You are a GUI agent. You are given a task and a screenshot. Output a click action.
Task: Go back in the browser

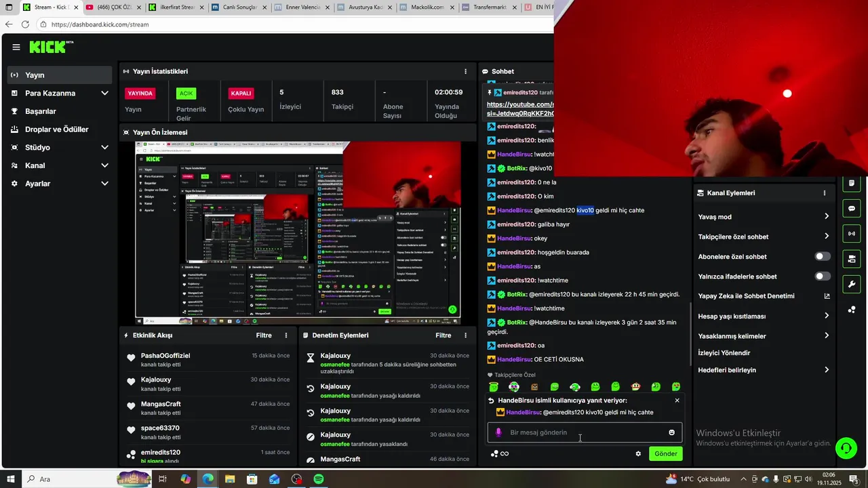[x=9, y=24]
